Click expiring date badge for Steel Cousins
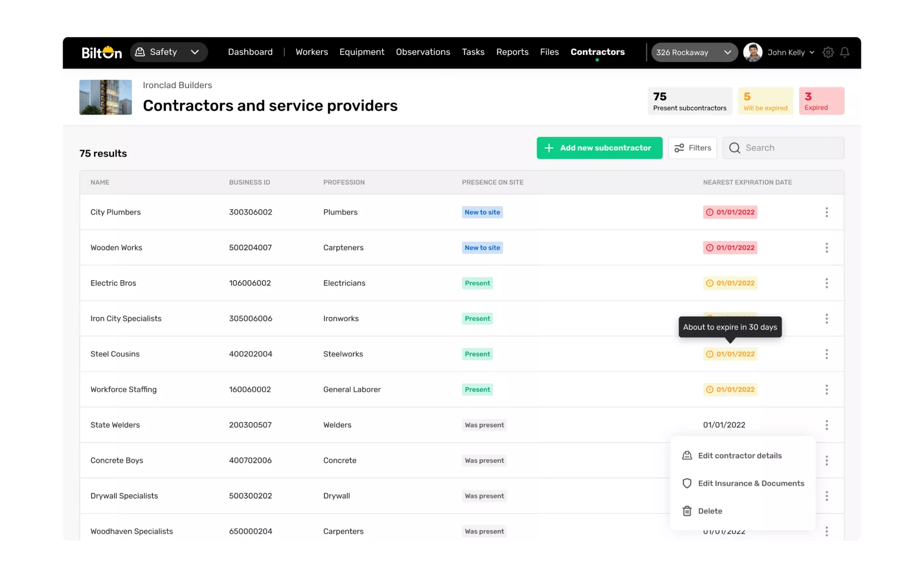Image resolution: width=924 pixels, height=578 pixels. point(730,354)
